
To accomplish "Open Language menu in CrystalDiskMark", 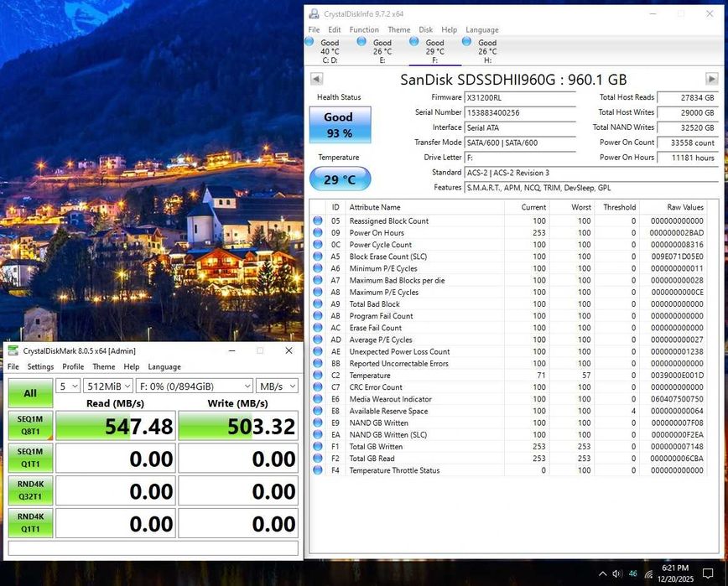I will pos(164,366).
